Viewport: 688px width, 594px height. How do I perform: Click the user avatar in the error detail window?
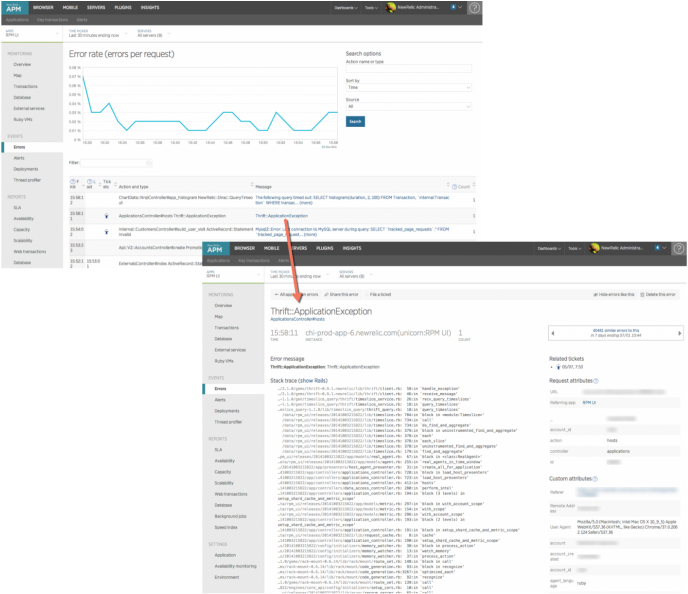click(594, 248)
